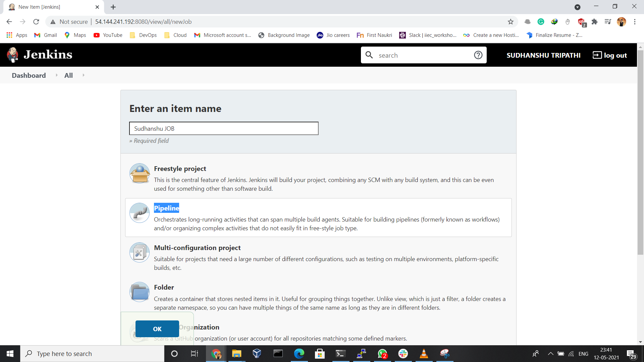Navigate to Dashboard via breadcrumb

tap(29, 75)
